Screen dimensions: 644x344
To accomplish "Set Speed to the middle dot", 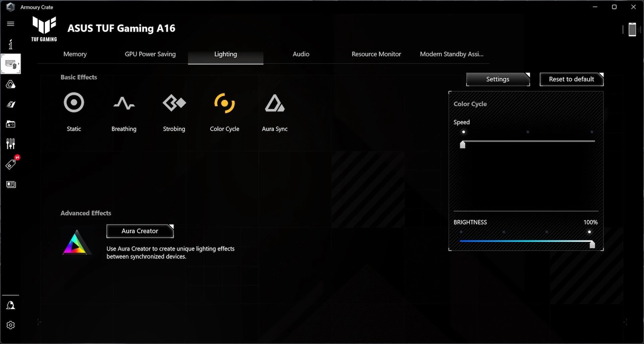I will (x=528, y=132).
